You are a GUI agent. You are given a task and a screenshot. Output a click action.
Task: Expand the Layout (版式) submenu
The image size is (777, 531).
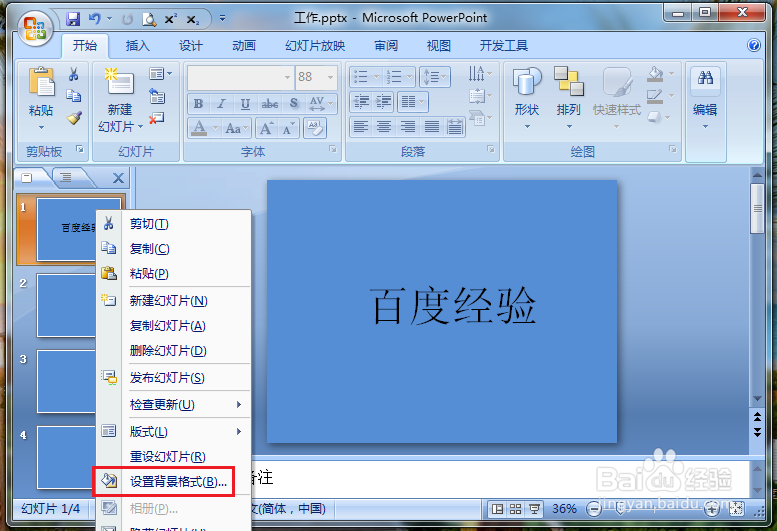tap(173, 432)
